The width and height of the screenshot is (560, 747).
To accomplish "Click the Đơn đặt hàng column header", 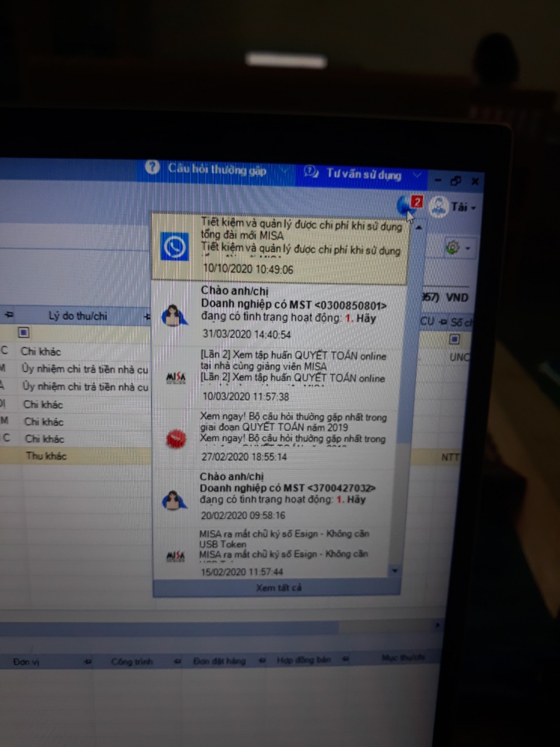I will [x=219, y=661].
